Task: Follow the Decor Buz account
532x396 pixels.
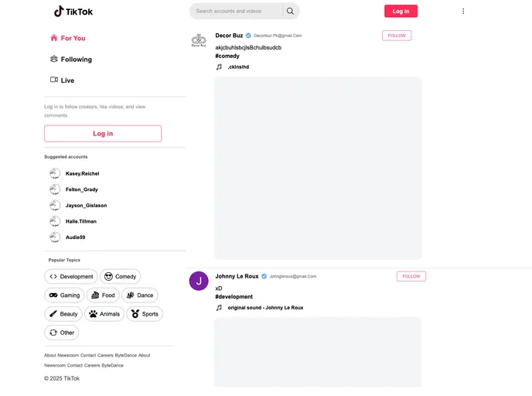Action: (x=397, y=36)
